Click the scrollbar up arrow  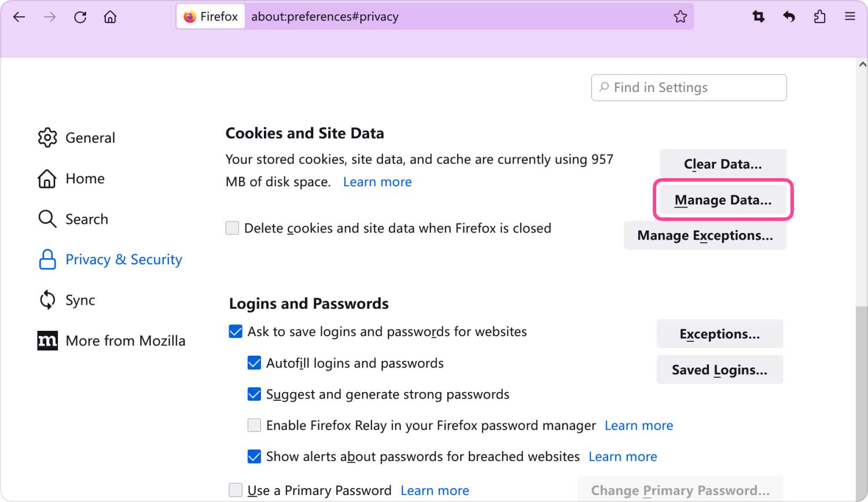click(x=862, y=64)
